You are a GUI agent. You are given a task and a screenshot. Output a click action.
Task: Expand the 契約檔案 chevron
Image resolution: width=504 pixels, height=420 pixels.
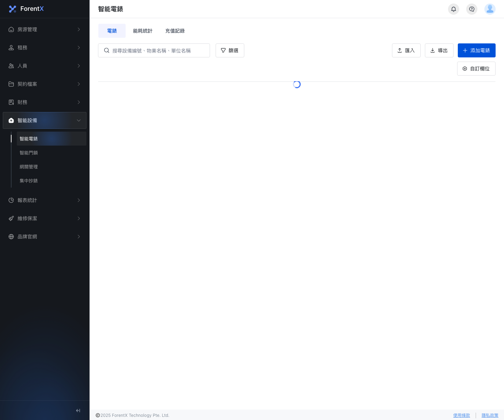pyautogui.click(x=79, y=84)
